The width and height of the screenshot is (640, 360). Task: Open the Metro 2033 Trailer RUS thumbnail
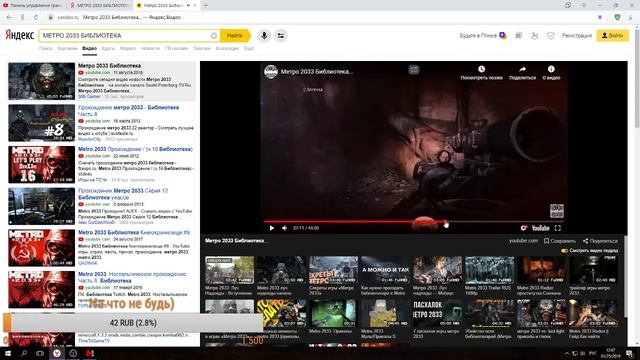point(489,270)
